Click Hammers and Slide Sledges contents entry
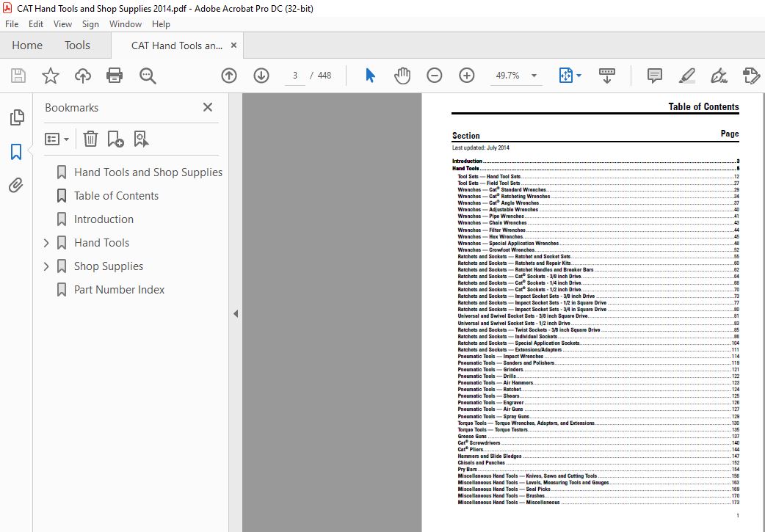Screen dimensions: 765x532 598,456
